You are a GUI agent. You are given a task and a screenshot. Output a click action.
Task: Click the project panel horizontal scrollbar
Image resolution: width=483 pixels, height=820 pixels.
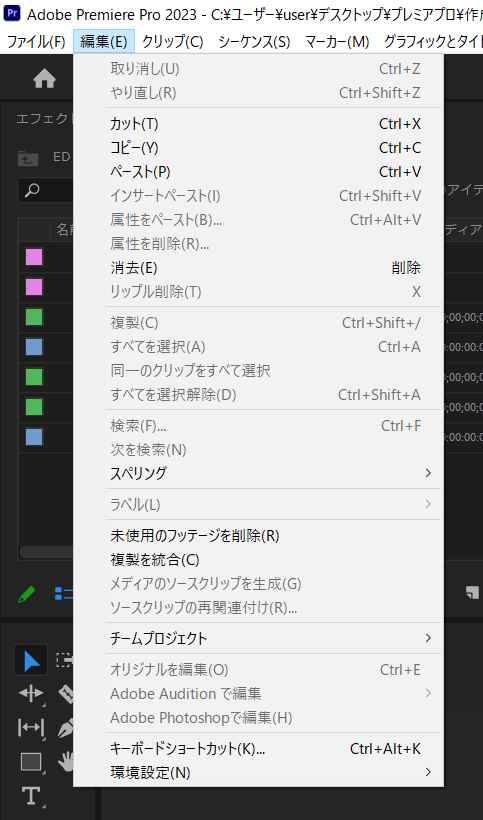[x=47, y=552]
